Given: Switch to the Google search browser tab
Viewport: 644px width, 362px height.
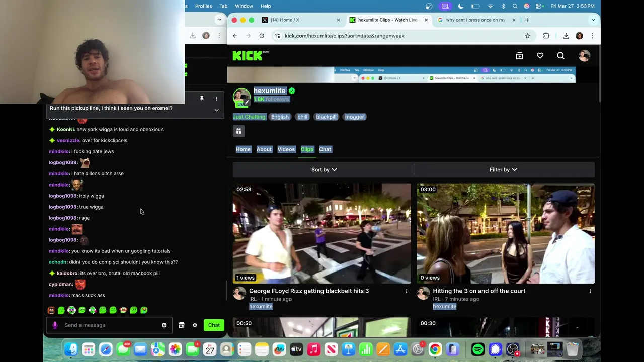Looking at the screenshot, I should [475, 20].
